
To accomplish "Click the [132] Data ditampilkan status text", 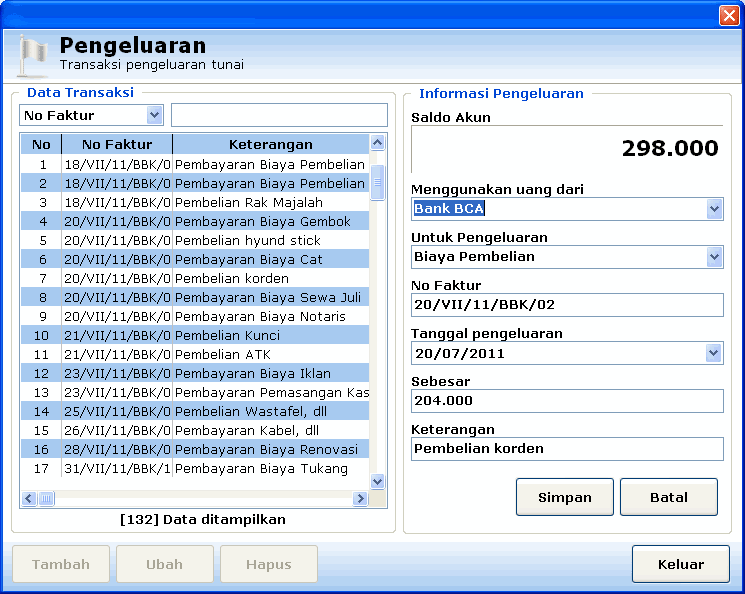I will (203, 519).
